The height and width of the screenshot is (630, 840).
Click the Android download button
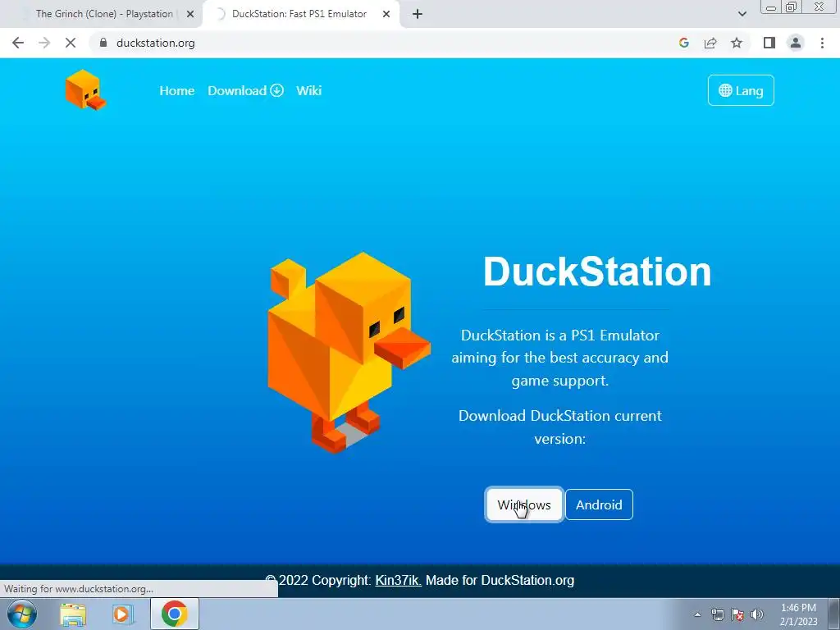tap(599, 504)
